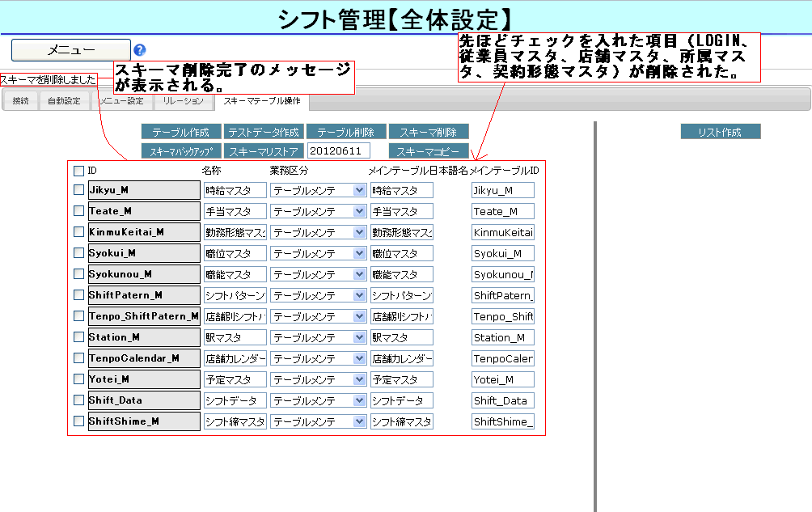Open the 業務区分 dropdown for Shift_Data
Screen dimensions: 812x512
(318, 400)
